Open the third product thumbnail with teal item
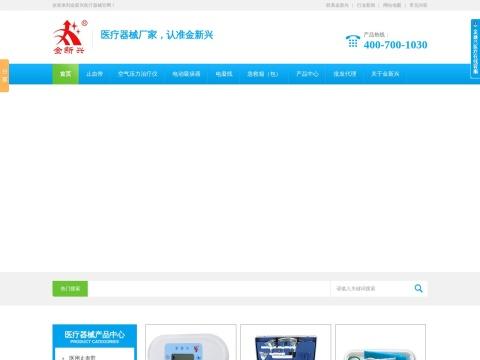Viewport: 480px width, 360px height. point(380,342)
